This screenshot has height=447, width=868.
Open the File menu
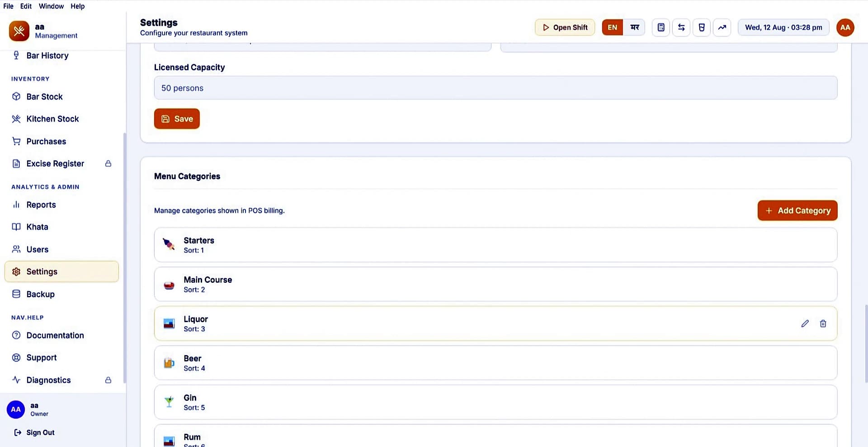8,6
